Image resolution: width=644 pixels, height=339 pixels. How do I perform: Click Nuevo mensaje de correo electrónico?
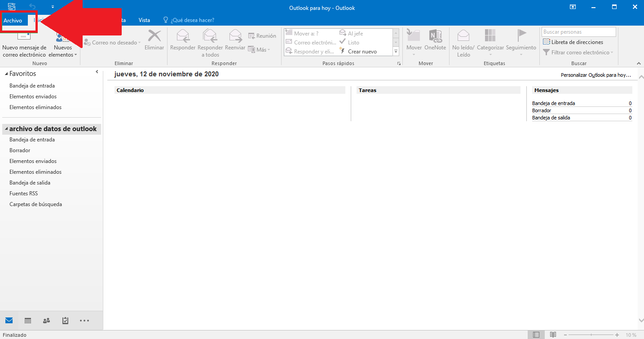click(x=24, y=44)
